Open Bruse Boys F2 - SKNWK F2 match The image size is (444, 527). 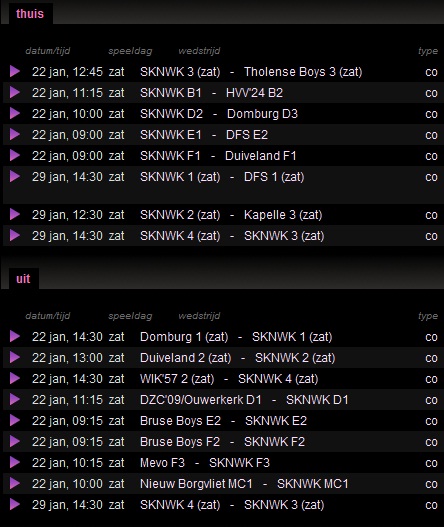[222, 442]
